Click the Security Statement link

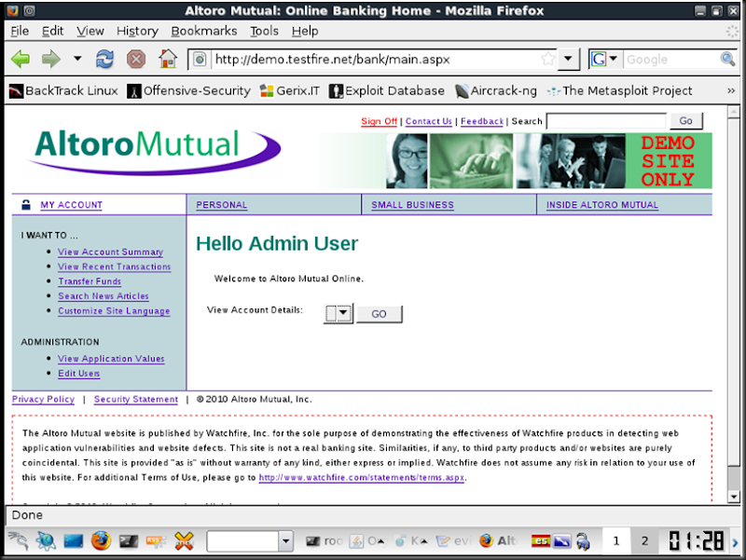[136, 400]
